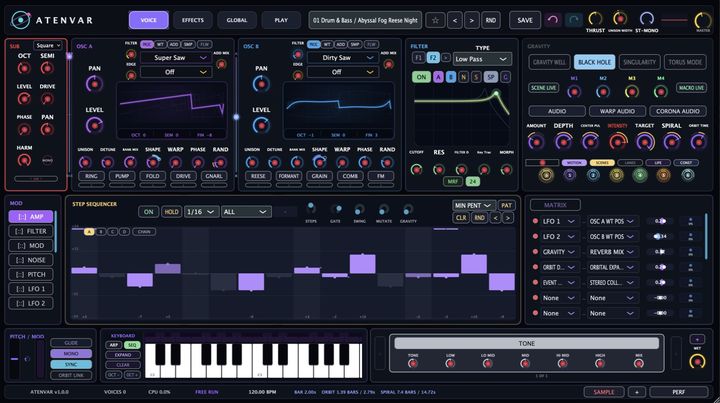Switch to the GLOBAL tab
The height and width of the screenshot is (403, 720).
pos(237,20)
